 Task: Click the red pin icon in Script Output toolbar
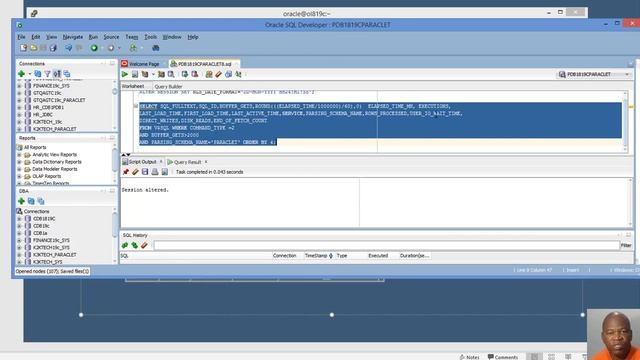pos(126,172)
